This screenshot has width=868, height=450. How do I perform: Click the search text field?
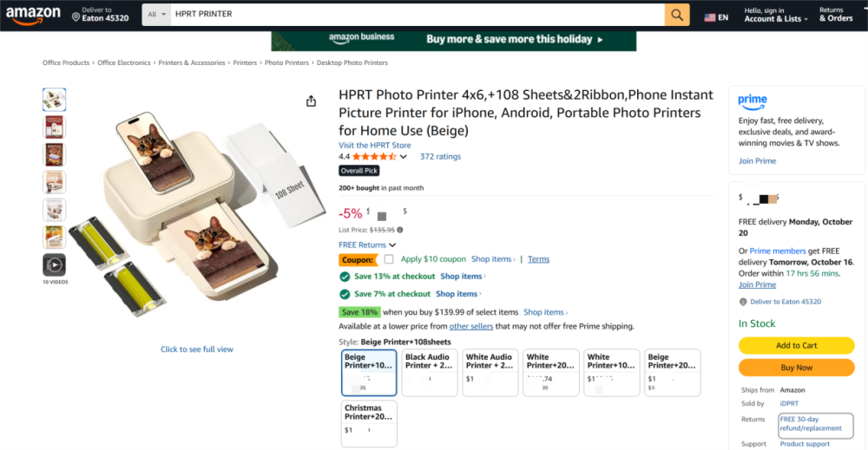417,15
